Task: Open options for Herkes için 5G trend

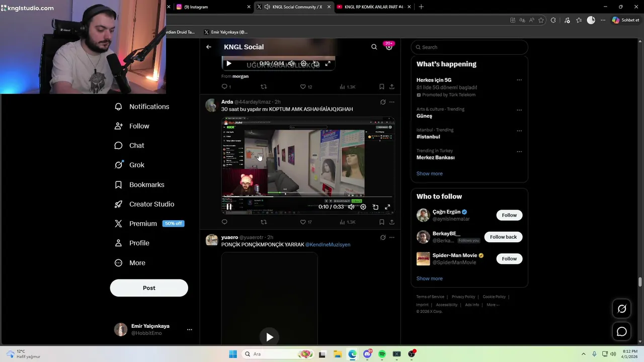Action: tap(519, 80)
